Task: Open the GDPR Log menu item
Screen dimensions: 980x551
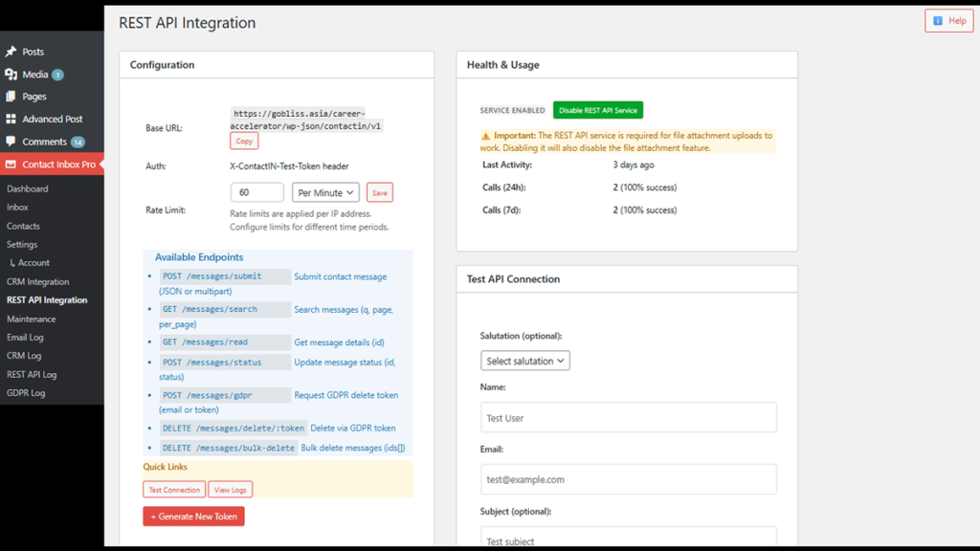Action: 26,393
